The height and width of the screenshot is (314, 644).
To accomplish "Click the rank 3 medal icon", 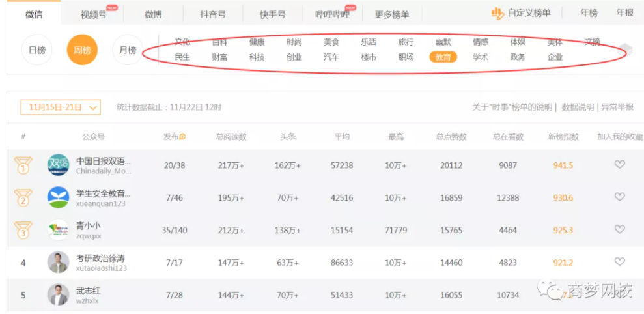I will (23, 230).
